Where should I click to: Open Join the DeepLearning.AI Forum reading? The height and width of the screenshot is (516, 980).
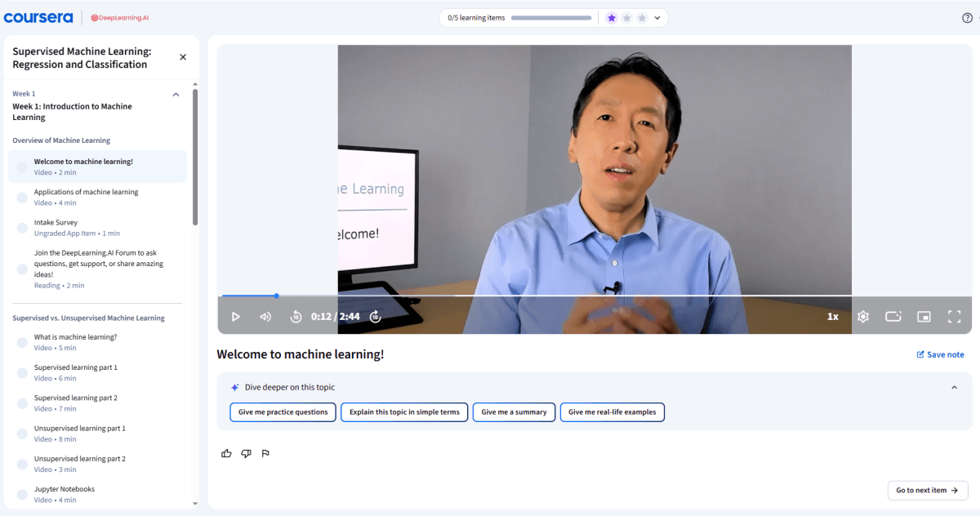(98, 269)
